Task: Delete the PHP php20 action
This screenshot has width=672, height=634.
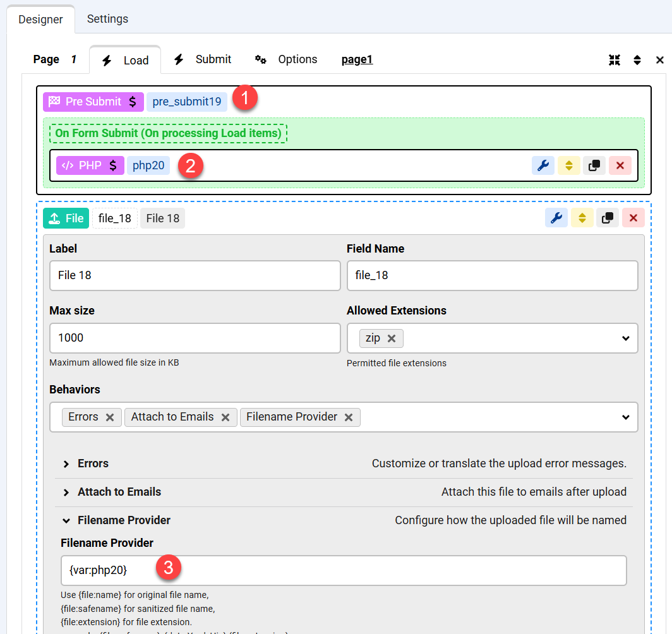Action: [620, 165]
